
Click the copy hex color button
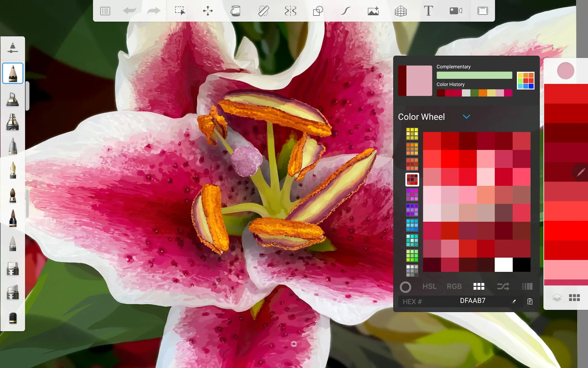click(530, 301)
